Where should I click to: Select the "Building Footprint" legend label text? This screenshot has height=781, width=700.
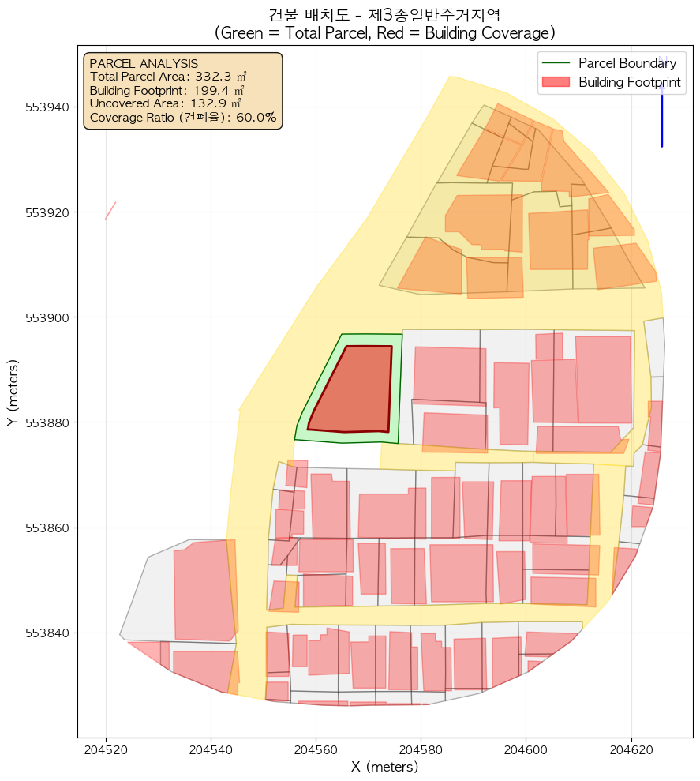click(x=629, y=82)
